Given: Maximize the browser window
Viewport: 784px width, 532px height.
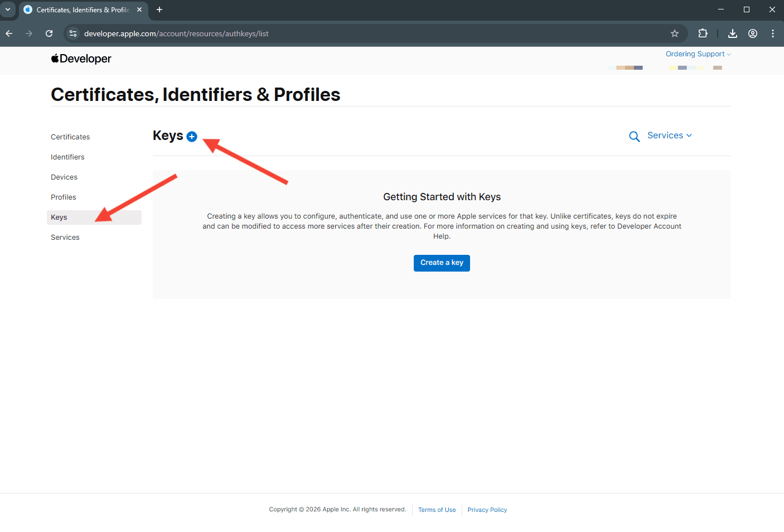Looking at the screenshot, I should pyautogui.click(x=747, y=9).
